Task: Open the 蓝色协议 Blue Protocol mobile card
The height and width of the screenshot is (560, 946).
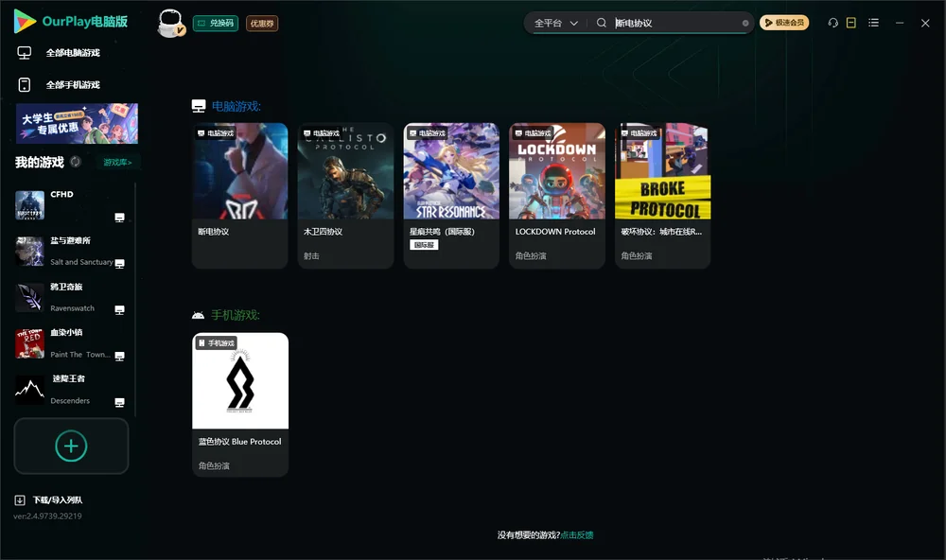Action: pyautogui.click(x=240, y=404)
